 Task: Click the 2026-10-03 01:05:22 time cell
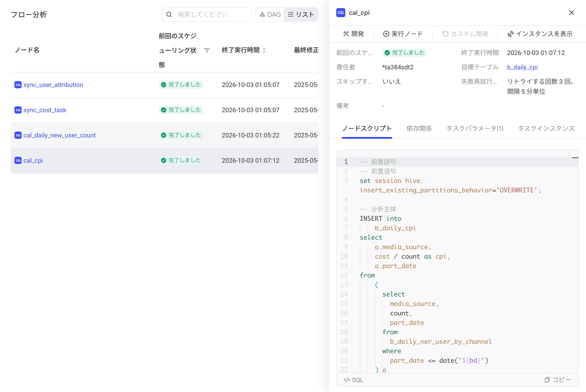point(250,135)
